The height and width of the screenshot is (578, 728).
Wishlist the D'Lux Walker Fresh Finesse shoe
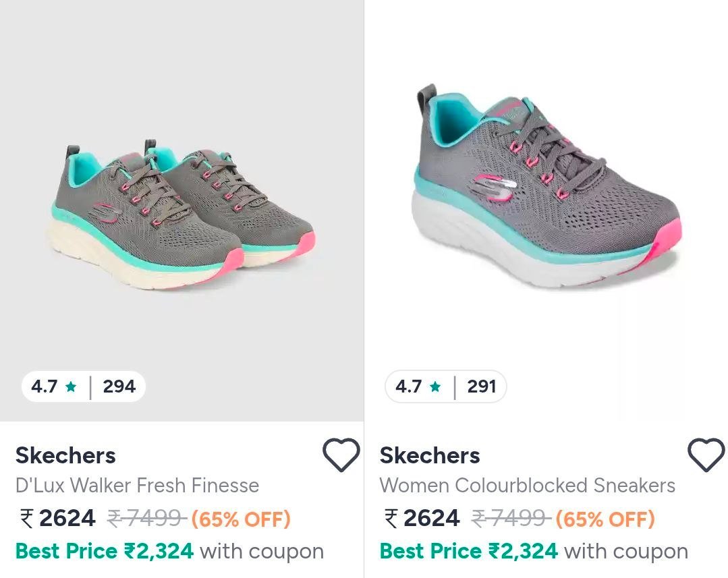tap(341, 455)
